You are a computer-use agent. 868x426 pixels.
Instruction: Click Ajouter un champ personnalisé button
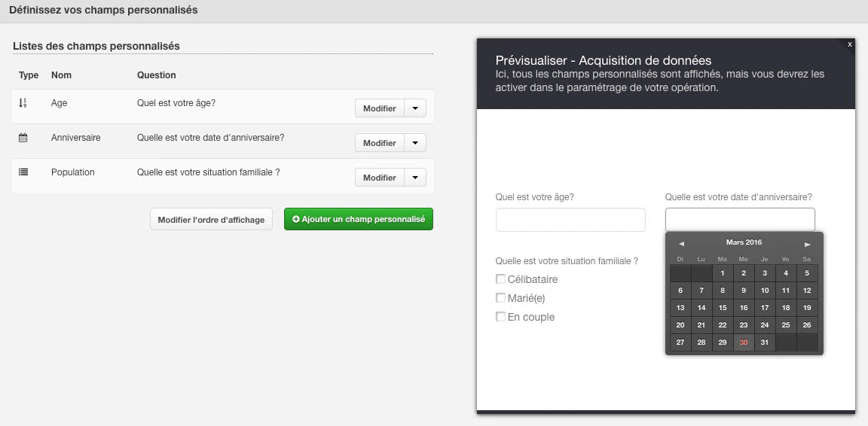click(359, 219)
